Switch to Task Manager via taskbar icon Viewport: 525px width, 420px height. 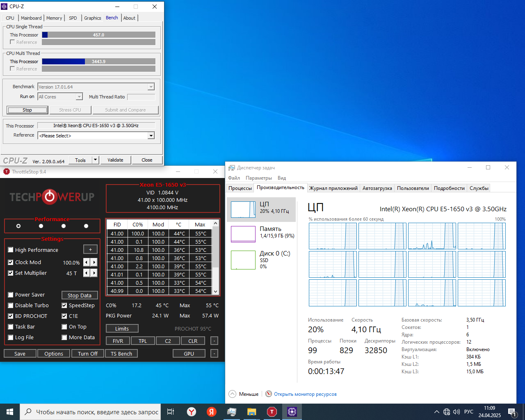(x=232, y=412)
